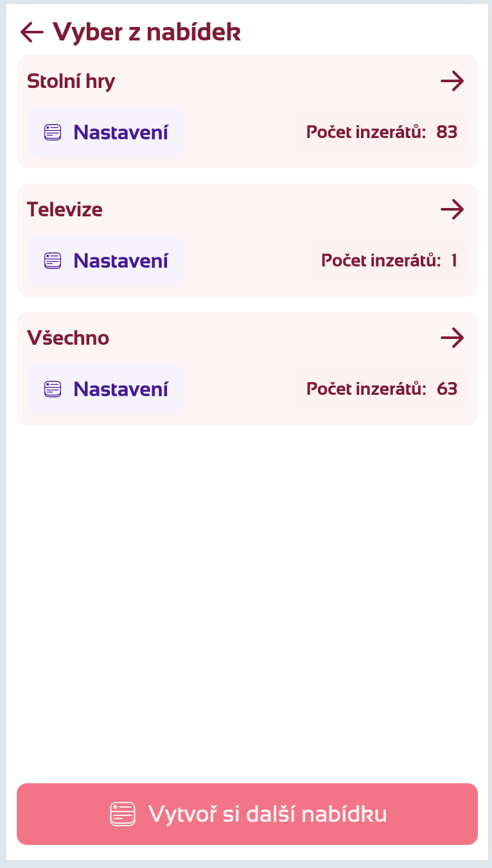Open Všechno via its right arrow
This screenshot has height=868, width=492.
(453, 338)
